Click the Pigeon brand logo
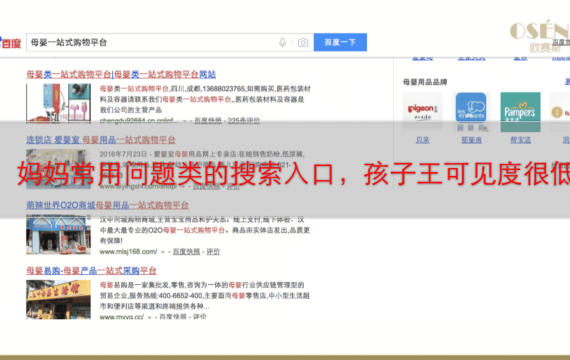Image resolution: width=570 pixels, height=360 pixels. [422, 111]
